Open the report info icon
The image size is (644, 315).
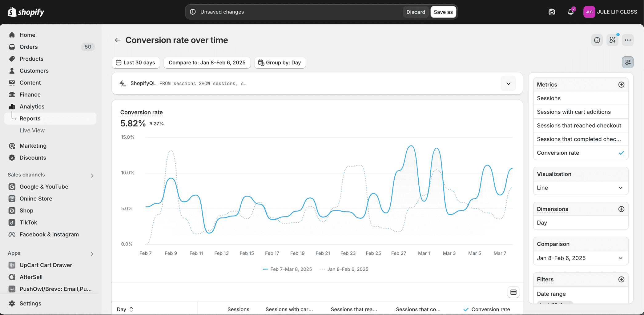597,40
